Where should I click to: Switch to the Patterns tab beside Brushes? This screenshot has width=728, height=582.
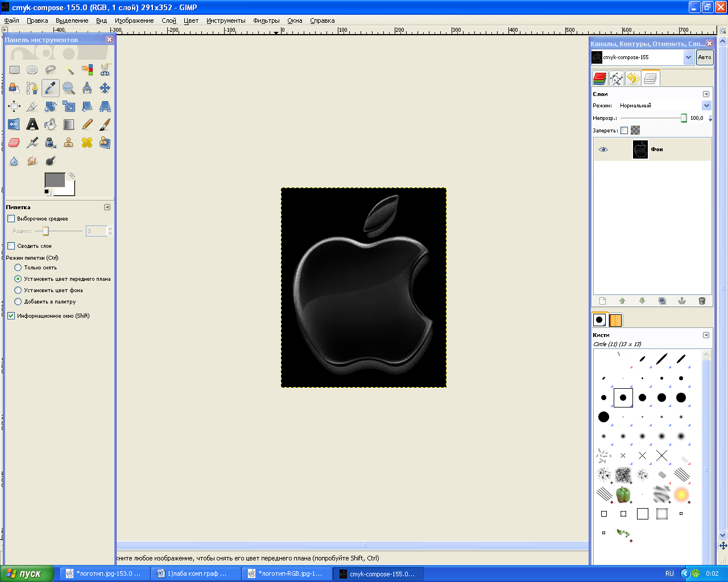click(x=615, y=320)
